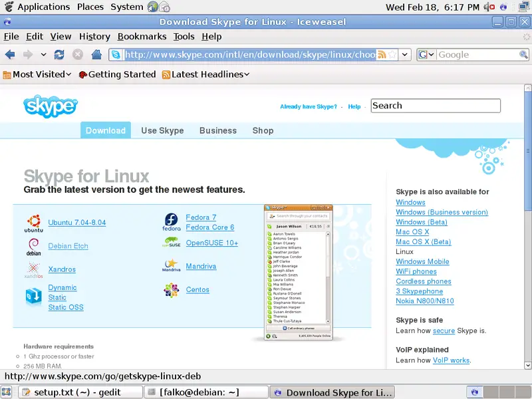Click the Already have Skype? link
The image size is (532, 399).
tap(309, 106)
